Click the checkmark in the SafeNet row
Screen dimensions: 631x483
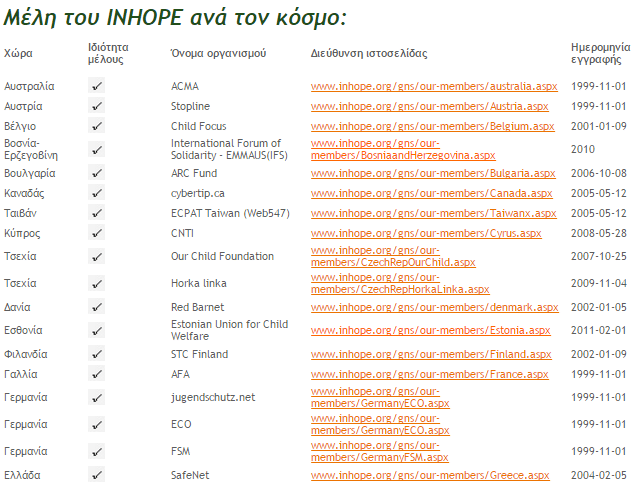tap(96, 475)
